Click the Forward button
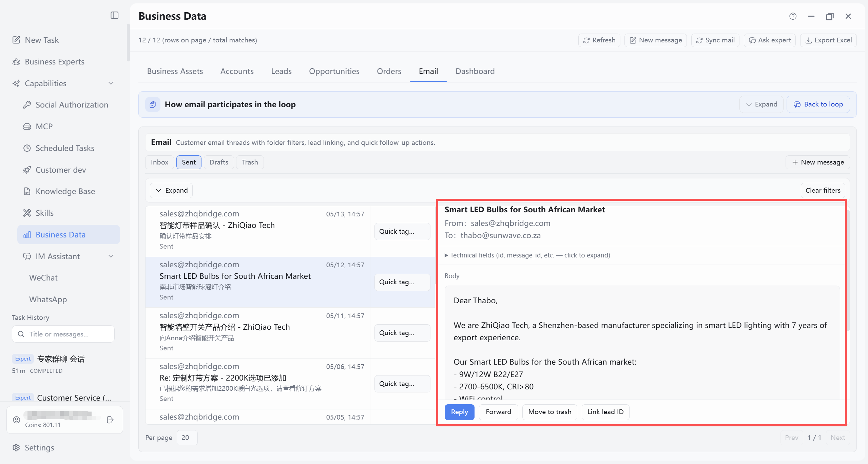Image resolution: width=868 pixels, height=464 pixels. (498, 412)
